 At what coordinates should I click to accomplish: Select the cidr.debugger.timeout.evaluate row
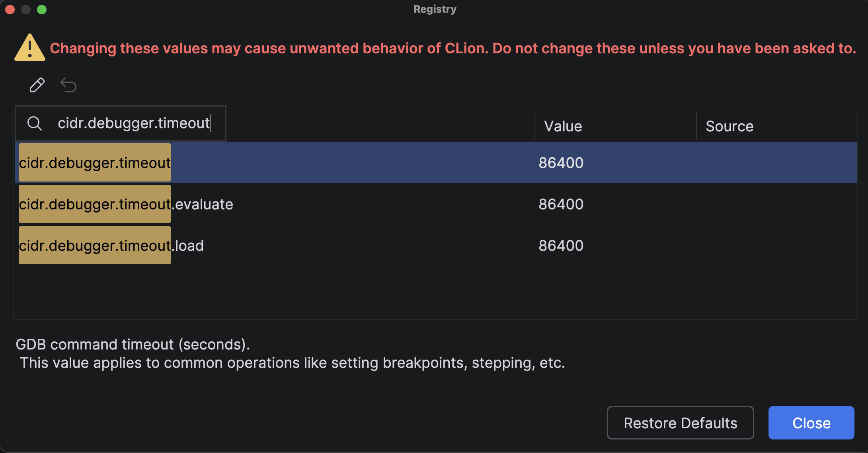click(318, 204)
